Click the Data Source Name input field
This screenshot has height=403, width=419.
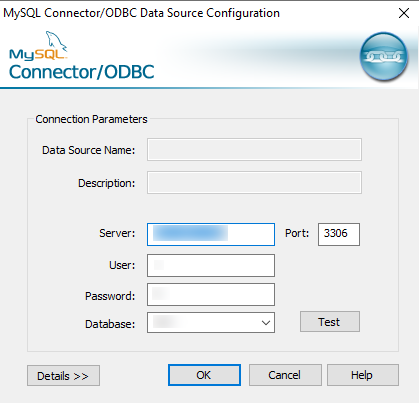(254, 150)
